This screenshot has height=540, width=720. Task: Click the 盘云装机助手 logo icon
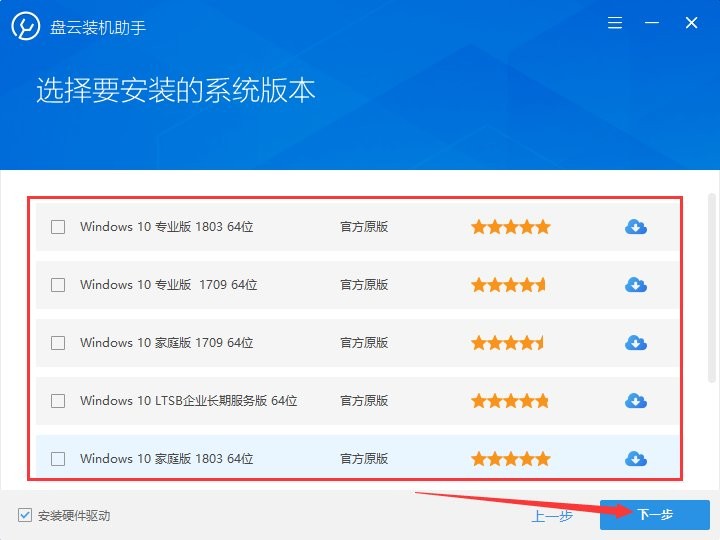26,26
